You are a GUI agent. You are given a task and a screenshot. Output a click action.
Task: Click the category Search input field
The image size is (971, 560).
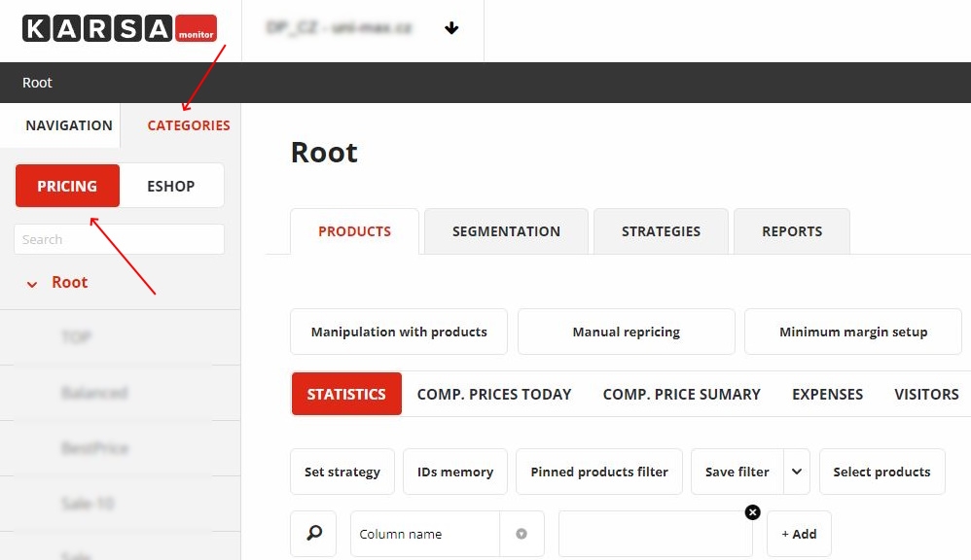[x=119, y=239]
